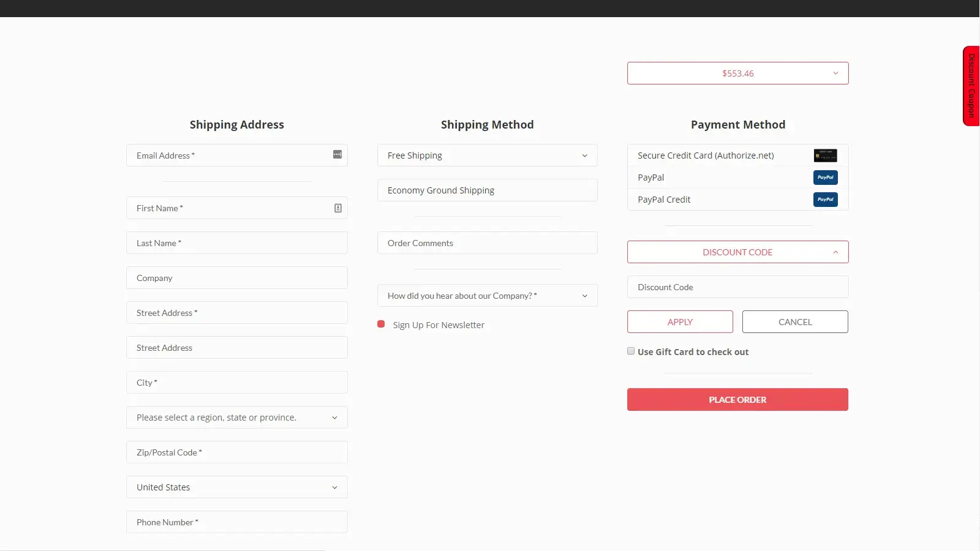Click the Cancel discount button

794,321
